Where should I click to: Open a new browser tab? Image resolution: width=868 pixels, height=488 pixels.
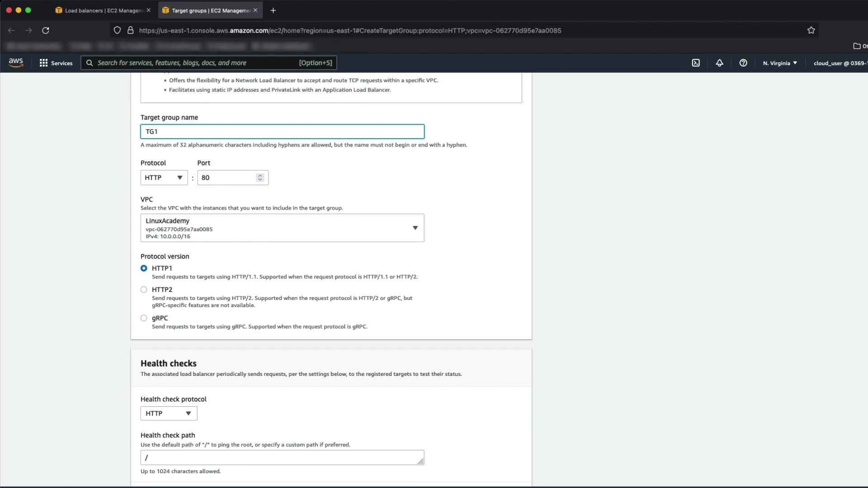click(x=273, y=10)
